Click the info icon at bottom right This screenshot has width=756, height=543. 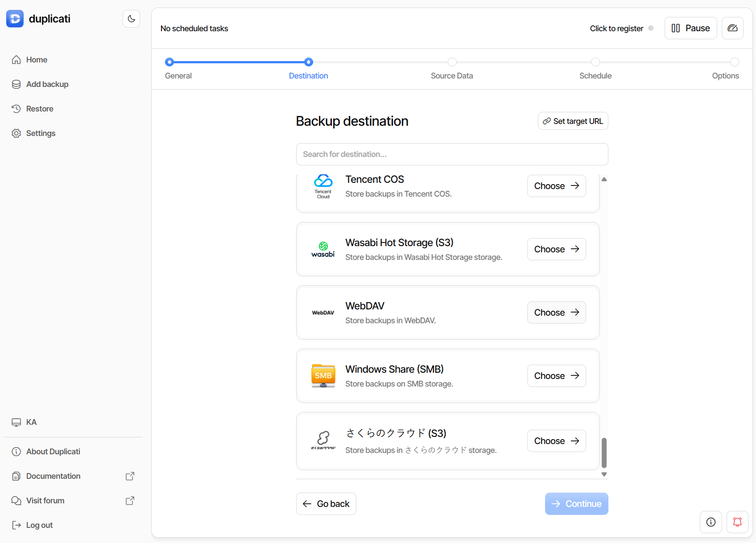click(x=711, y=522)
